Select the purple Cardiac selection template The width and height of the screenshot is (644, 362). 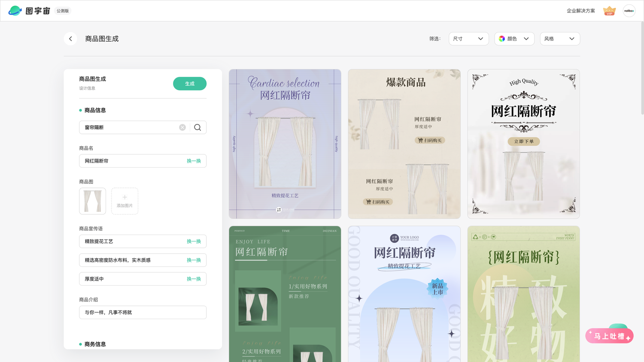coord(285,144)
